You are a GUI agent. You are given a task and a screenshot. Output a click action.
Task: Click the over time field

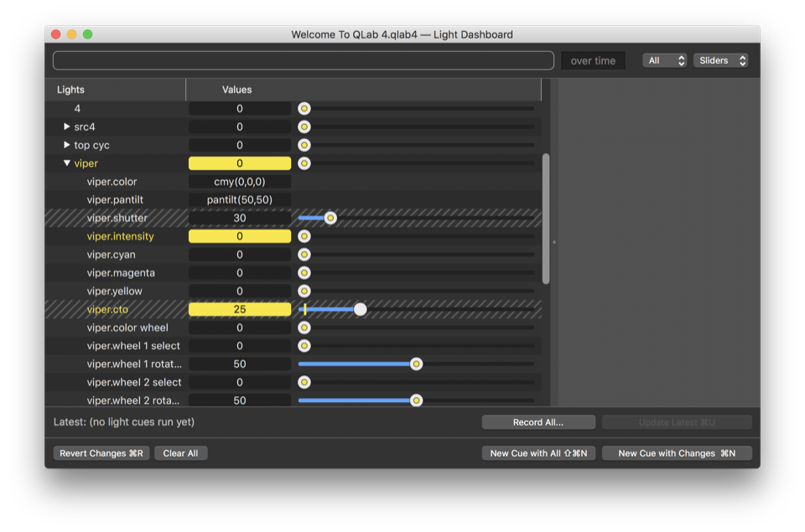[x=593, y=61]
